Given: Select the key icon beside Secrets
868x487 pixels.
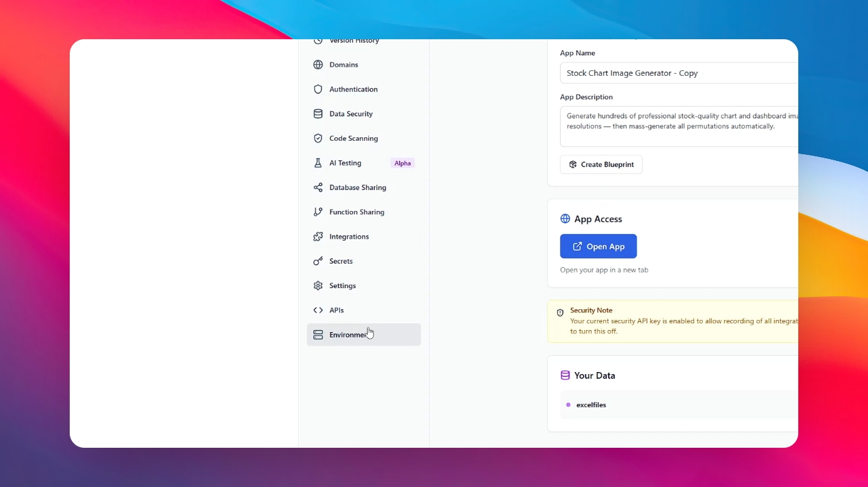Looking at the screenshot, I should [318, 261].
